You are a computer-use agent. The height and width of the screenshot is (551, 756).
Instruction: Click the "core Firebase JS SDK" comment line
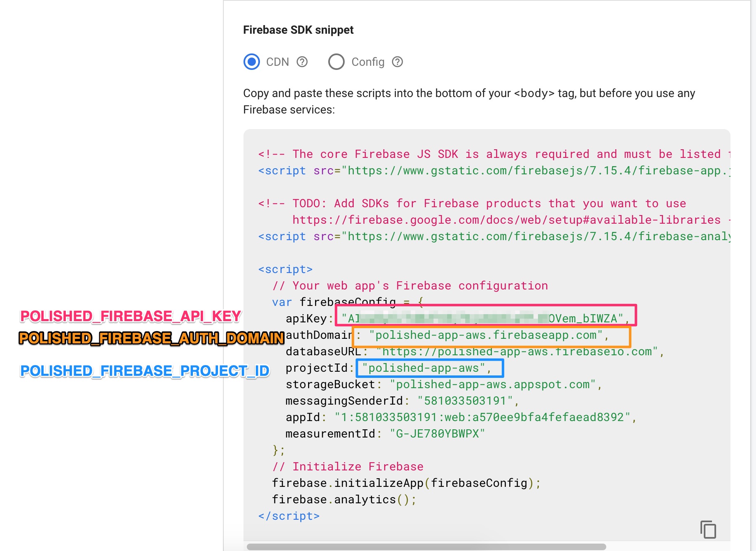494,154
